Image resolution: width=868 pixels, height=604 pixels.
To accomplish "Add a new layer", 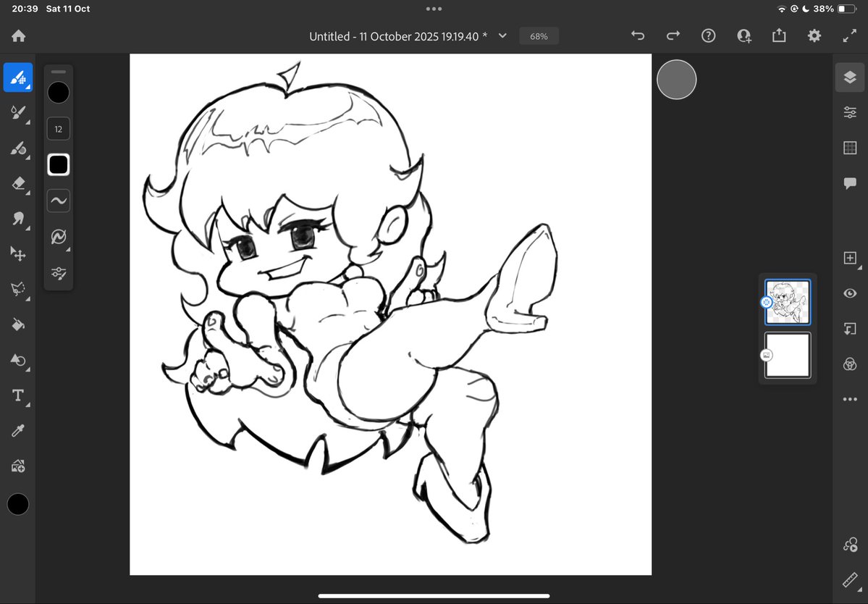I will pyautogui.click(x=851, y=258).
